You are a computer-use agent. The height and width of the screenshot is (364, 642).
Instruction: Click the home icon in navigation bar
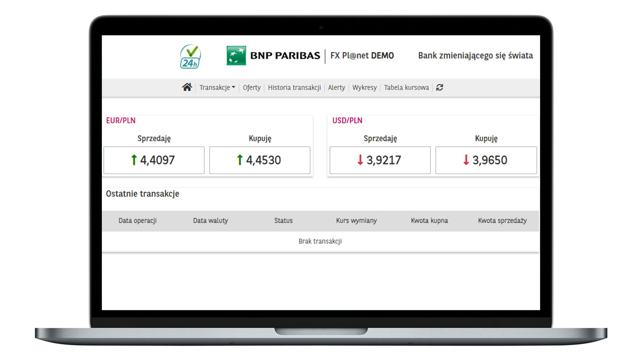point(187,87)
